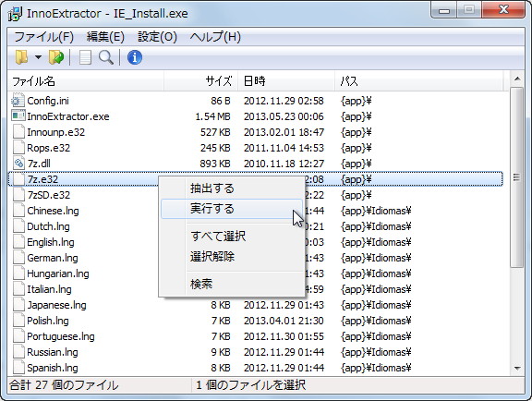Click the Hungarian.lng file icon

18,273
